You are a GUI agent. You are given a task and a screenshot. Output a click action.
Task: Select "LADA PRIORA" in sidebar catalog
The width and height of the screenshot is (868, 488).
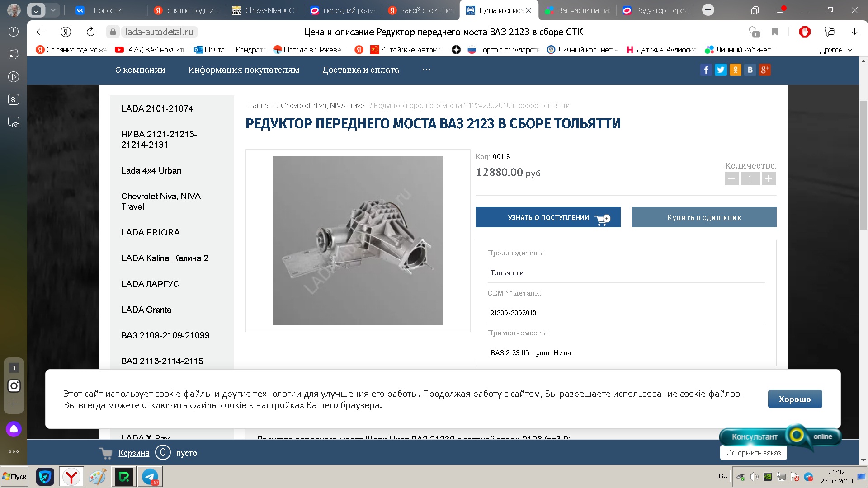(151, 232)
